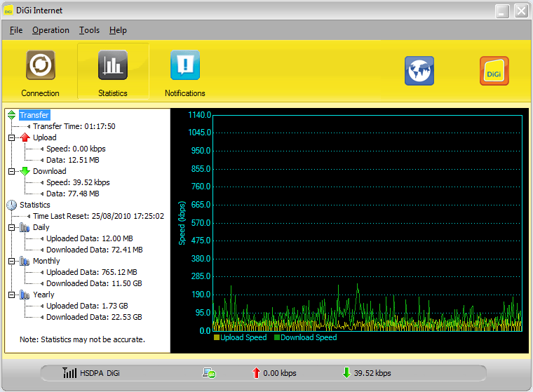
Task: Click the signal strength bars icon
Action: coord(69,373)
